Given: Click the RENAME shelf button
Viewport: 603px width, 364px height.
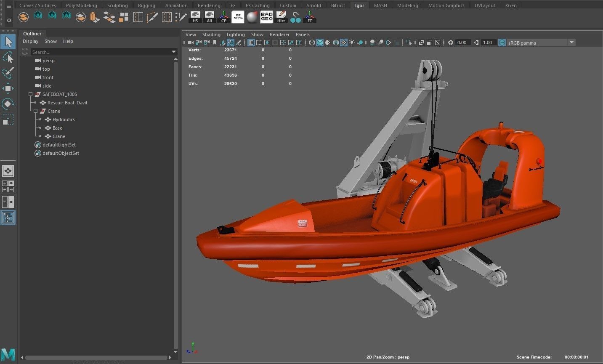Looking at the screenshot, I should coord(238,17).
